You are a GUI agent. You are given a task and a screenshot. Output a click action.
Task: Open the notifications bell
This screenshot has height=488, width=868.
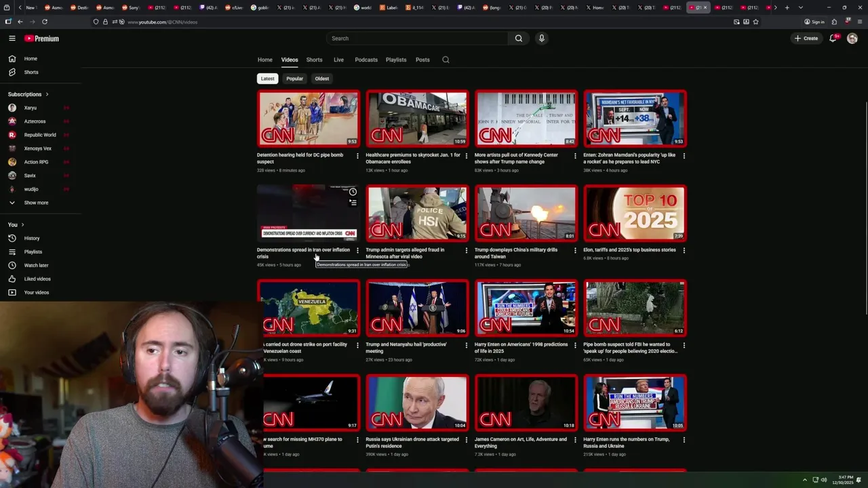833,39
